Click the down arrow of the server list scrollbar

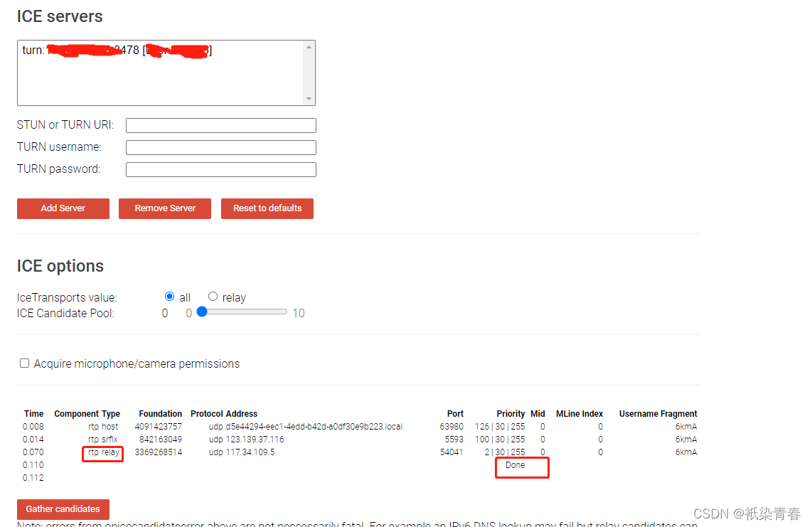[x=309, y=100]
